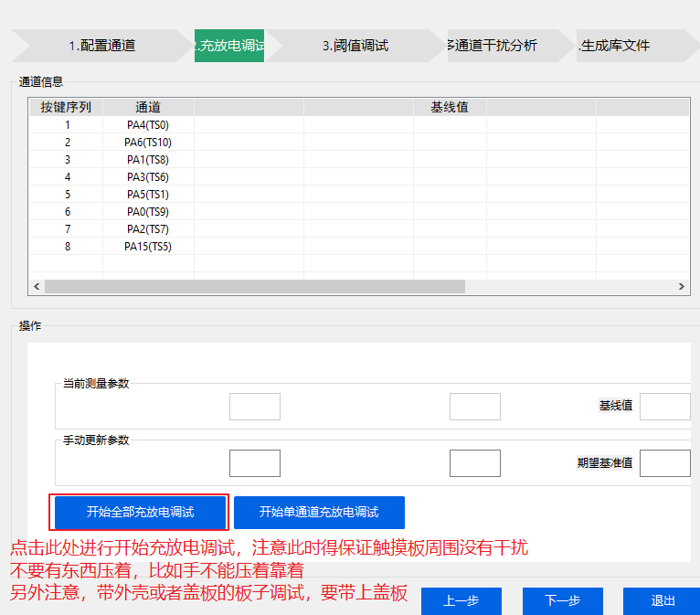700x615 pixels.
Task: Select the 充放电调试 step tab
Action: pos(229,46)
